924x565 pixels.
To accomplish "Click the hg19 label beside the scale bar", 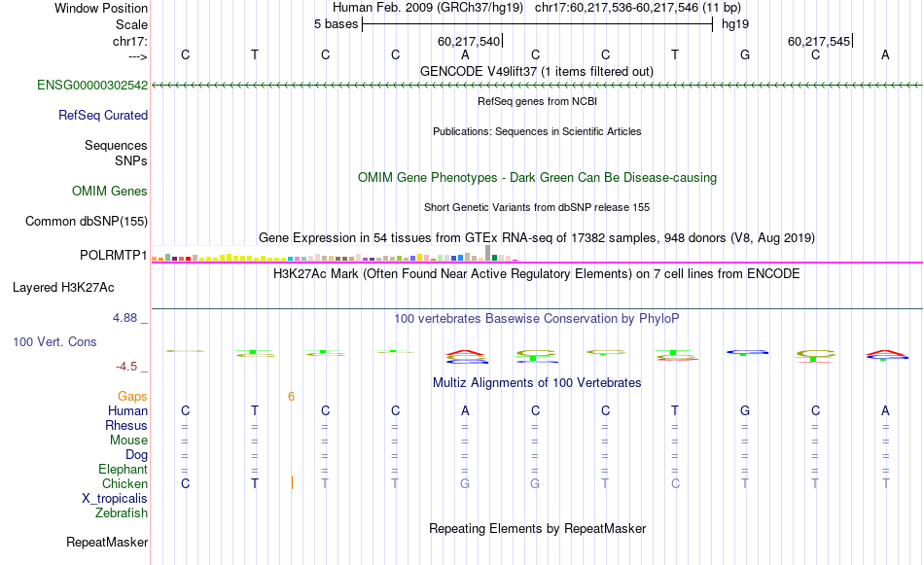I will pos(735,24).
